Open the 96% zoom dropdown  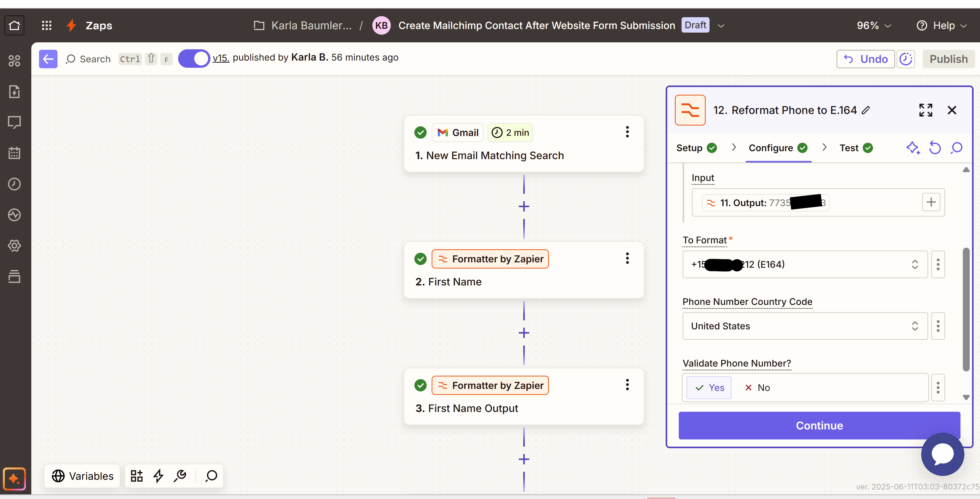click(874, 26)
